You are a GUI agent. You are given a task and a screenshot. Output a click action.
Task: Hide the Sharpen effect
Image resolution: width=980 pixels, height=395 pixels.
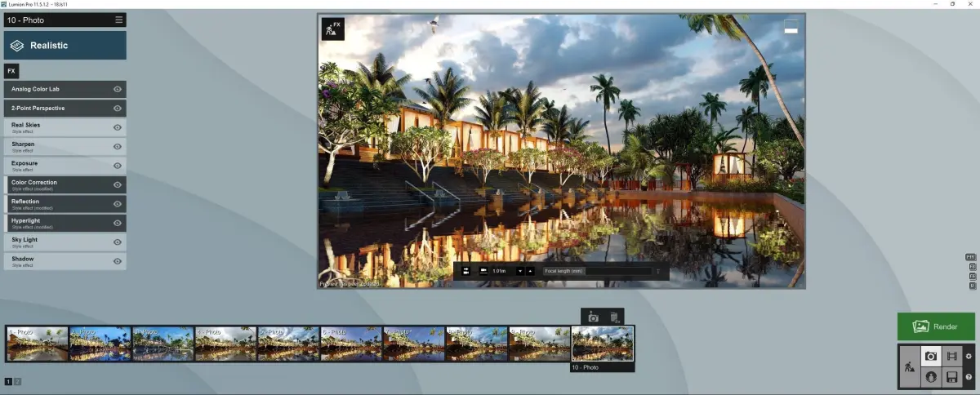(x=118, y=147)
